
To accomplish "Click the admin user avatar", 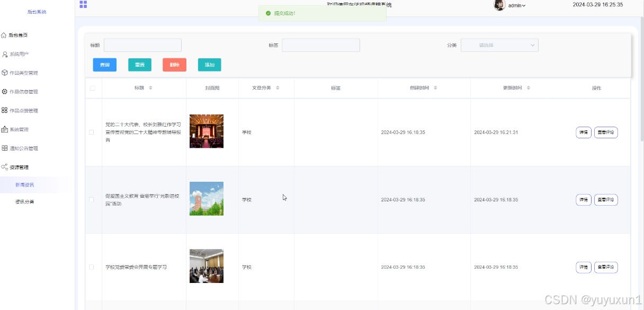I will pos(499,5).
